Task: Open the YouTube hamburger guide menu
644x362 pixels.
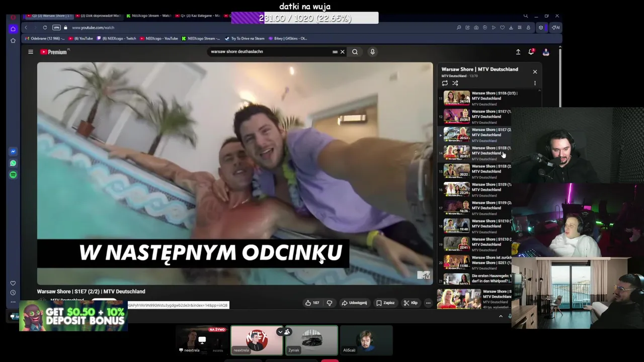Action: 31,52
